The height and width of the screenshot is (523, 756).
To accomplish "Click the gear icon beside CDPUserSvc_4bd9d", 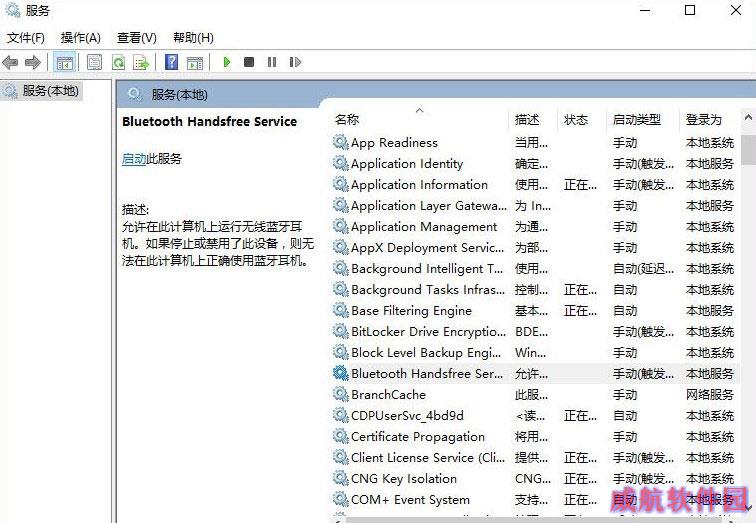I will pyautogui.click(x=340, y=415).
